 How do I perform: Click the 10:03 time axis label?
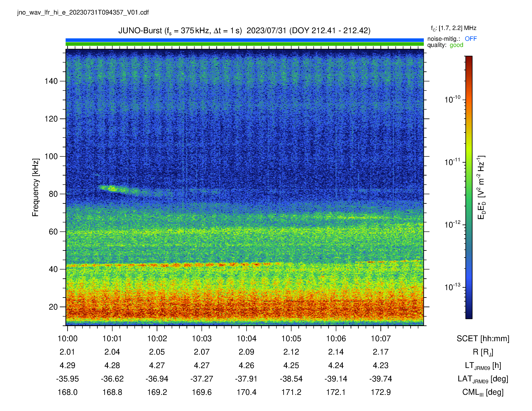[x=202, y=338]
